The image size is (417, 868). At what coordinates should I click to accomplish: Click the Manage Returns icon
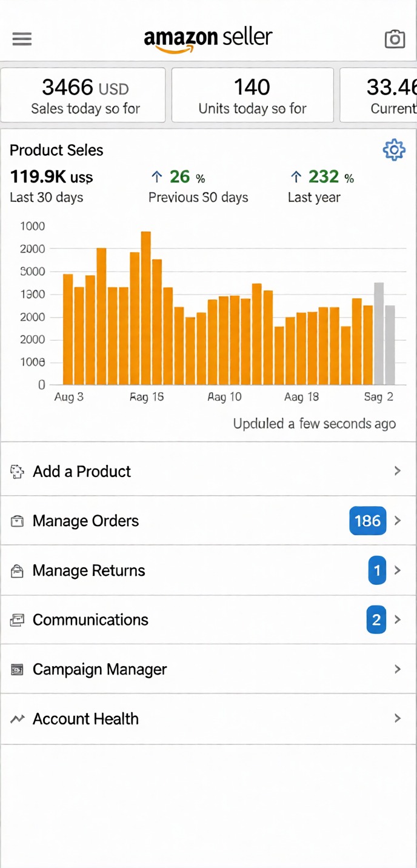pos(18,571)
